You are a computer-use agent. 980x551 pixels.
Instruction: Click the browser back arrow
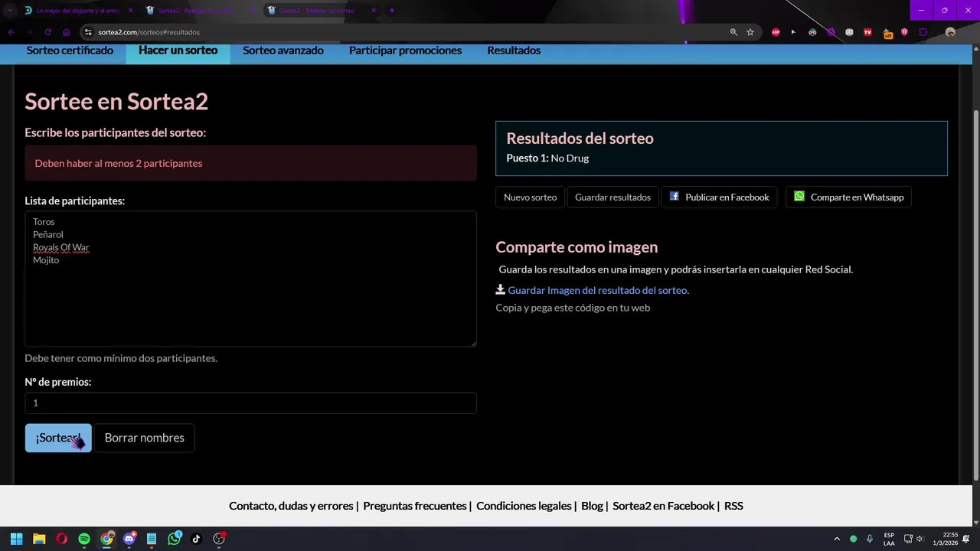(x=11, y=32)
